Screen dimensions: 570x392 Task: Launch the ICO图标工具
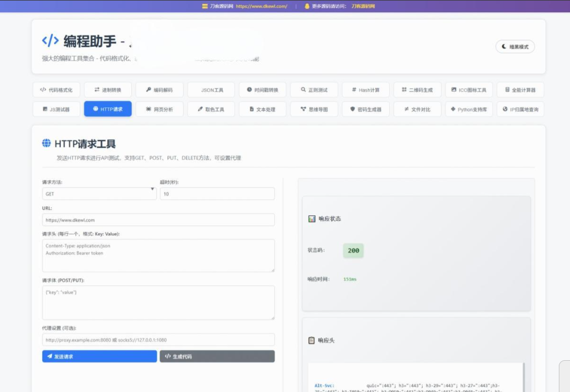point(470,90)
